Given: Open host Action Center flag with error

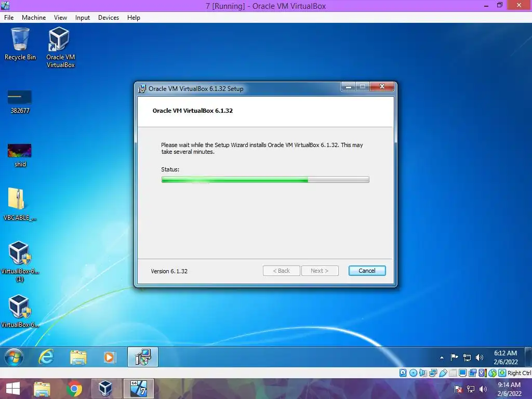Looking at the screenshot, I should point(458,389).
